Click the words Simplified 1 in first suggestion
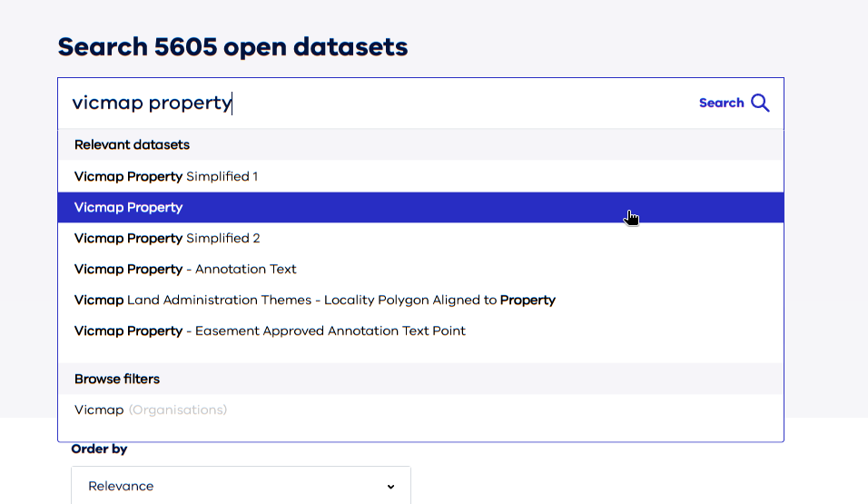868x504 pixels. point(222,177)
